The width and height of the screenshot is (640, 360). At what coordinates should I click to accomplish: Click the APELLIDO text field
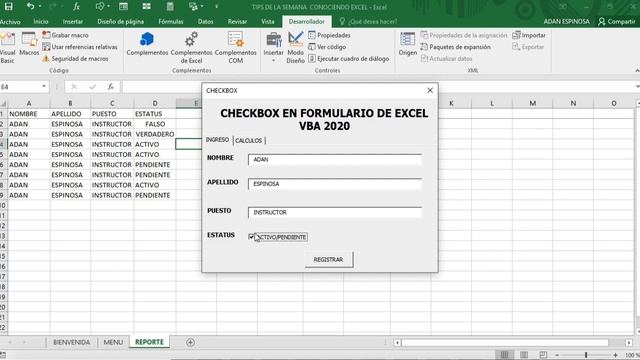(x=335, y=184)
